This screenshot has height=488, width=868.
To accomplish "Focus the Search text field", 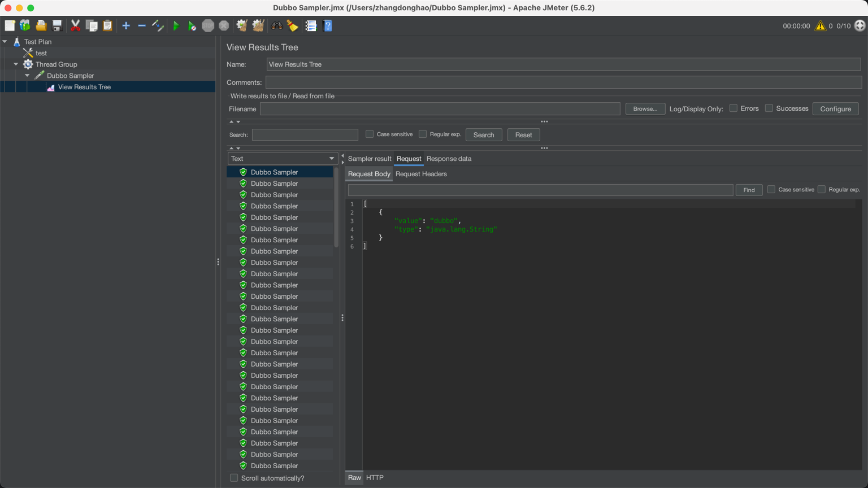I will (305, 135).
